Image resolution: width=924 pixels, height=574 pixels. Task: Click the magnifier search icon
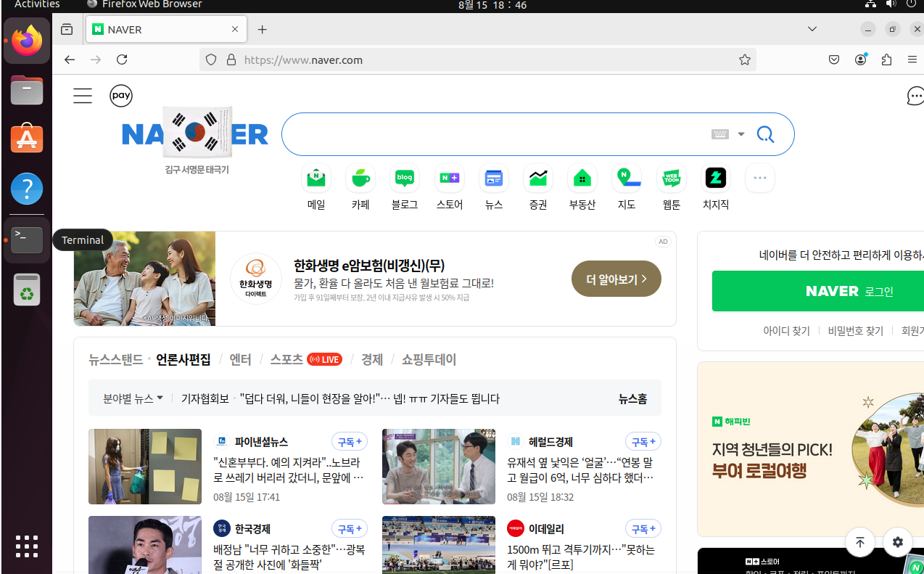click(x=765, y=134)
